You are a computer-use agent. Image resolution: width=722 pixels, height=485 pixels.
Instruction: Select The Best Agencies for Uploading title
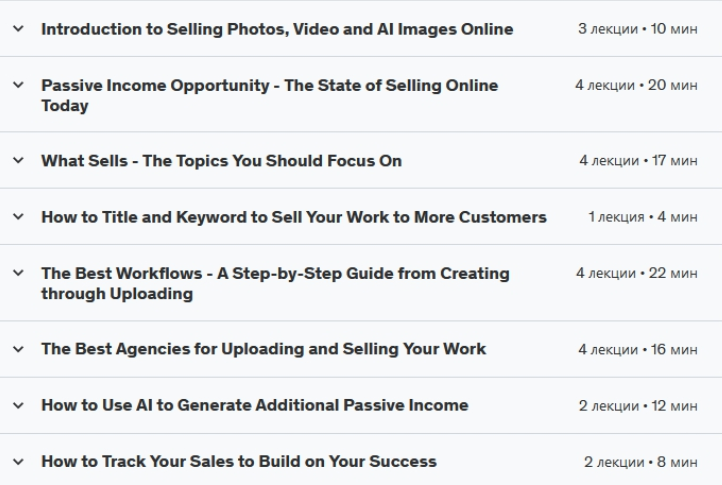click(x=263, y=349)
